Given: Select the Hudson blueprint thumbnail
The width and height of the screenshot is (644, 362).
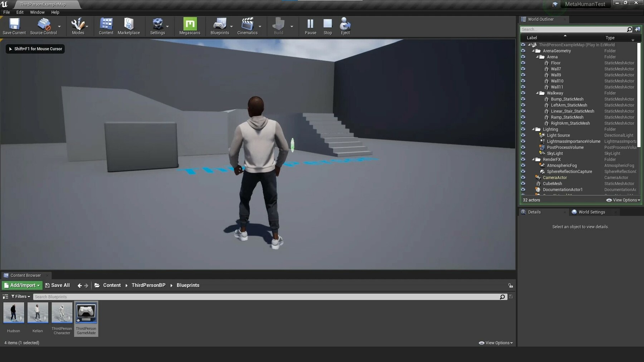Looking at the screenshot, I should [x=14, y=313].
